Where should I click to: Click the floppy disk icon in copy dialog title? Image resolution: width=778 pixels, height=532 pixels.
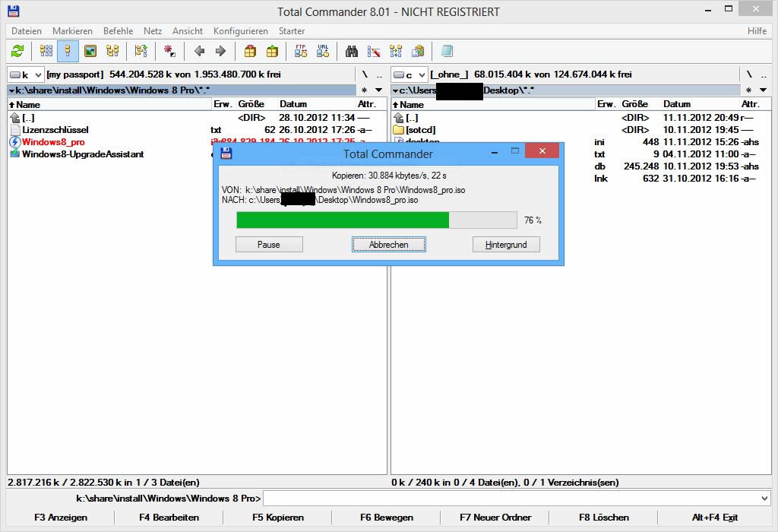[226, 154]
